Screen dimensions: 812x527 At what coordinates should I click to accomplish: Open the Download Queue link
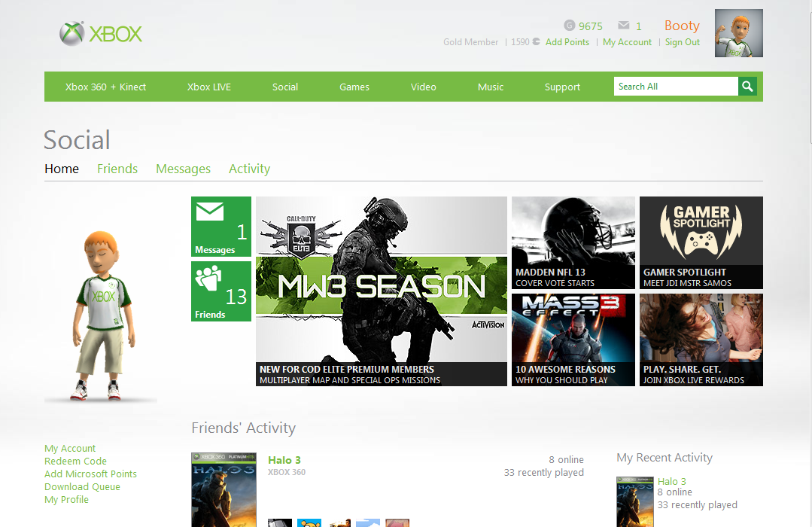82,487
